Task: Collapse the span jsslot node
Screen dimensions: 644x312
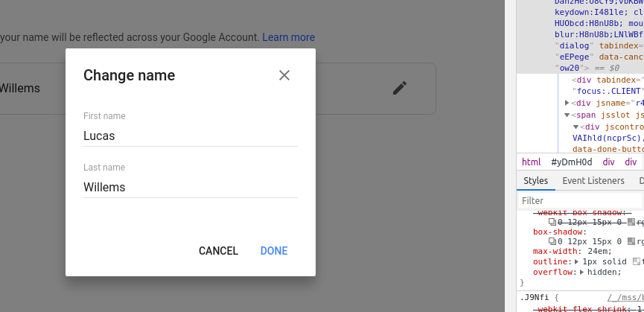Action: (x=567, y=115)
